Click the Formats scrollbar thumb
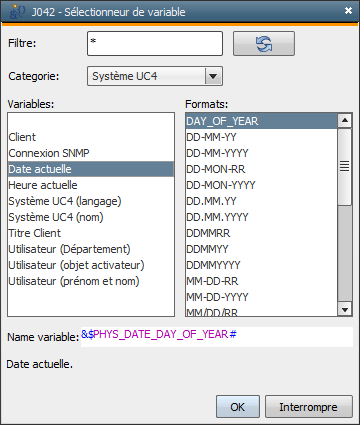 [x=345, y=167]
